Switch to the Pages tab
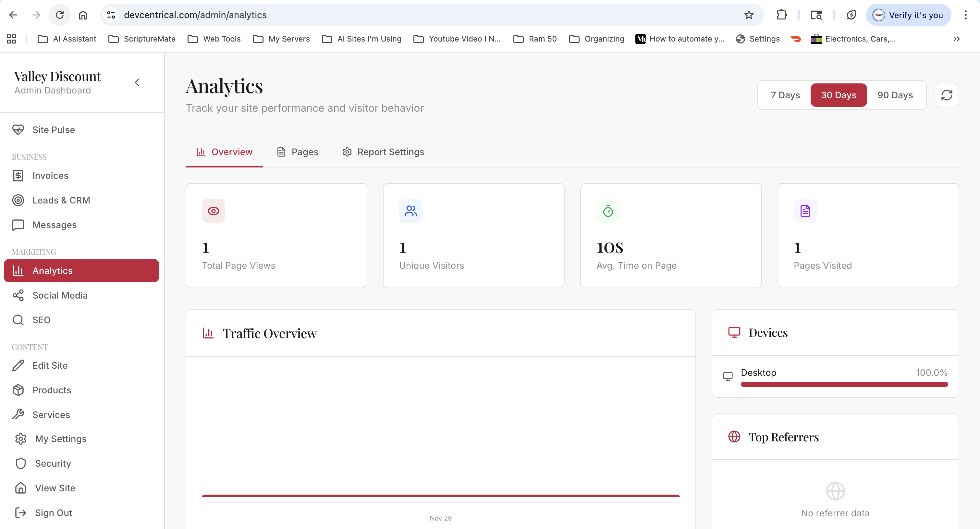This screenshot has height=529, width=980. [x=298, y=152]
